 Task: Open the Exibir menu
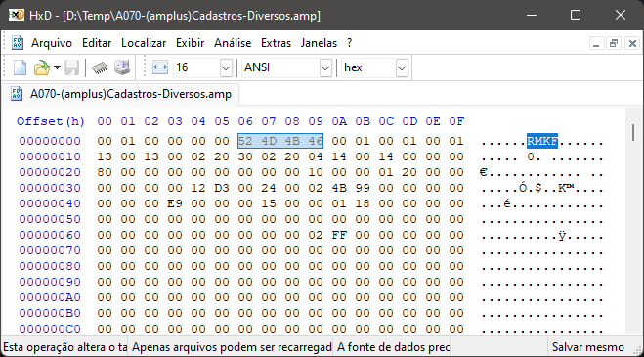191,43
